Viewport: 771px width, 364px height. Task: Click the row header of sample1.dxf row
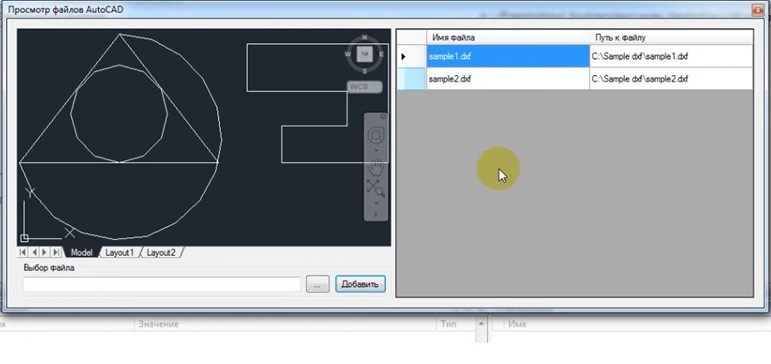(x=412, y=56)
